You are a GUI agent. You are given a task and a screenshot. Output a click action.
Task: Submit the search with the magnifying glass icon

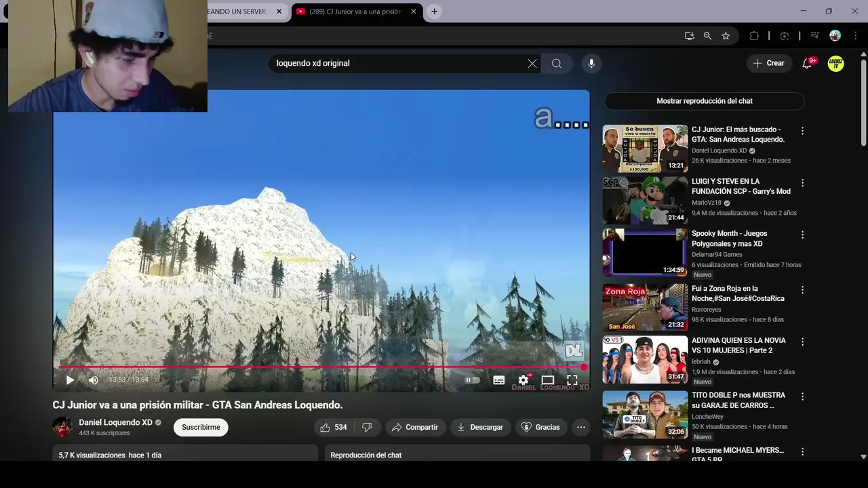(x=557, y=63)
